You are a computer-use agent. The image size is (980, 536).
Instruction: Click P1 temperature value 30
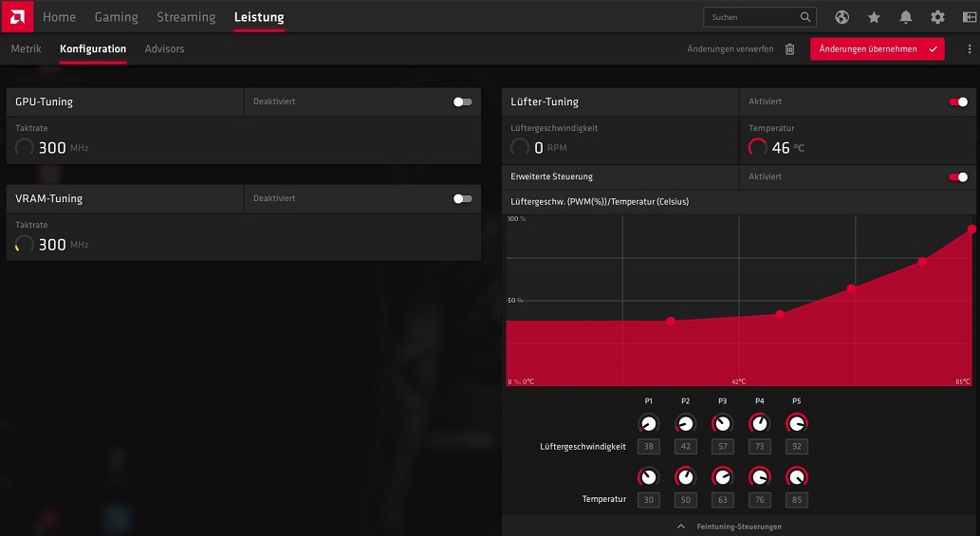(648, 500)
